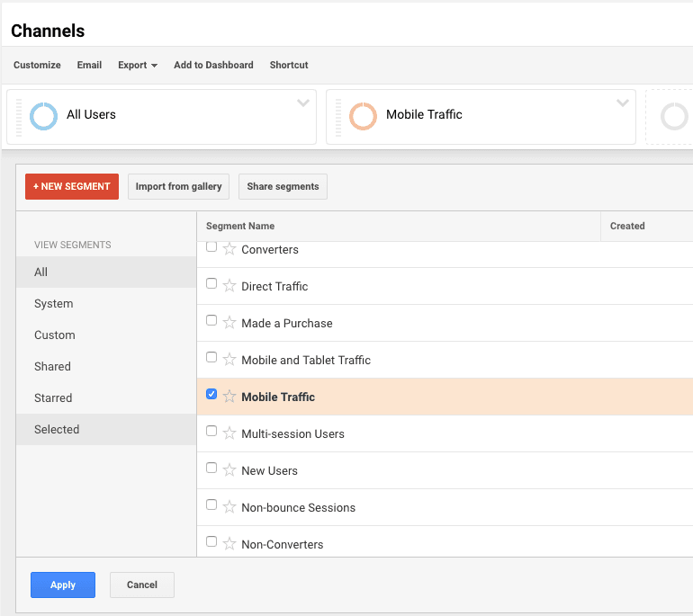
Task: Click the blue Apply button
Action: tap(63, 585)
